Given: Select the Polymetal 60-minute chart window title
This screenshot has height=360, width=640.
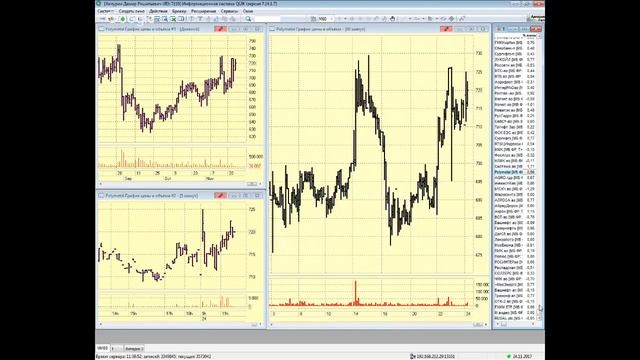Looking at the screenshot, I should (x=321, y=29).
